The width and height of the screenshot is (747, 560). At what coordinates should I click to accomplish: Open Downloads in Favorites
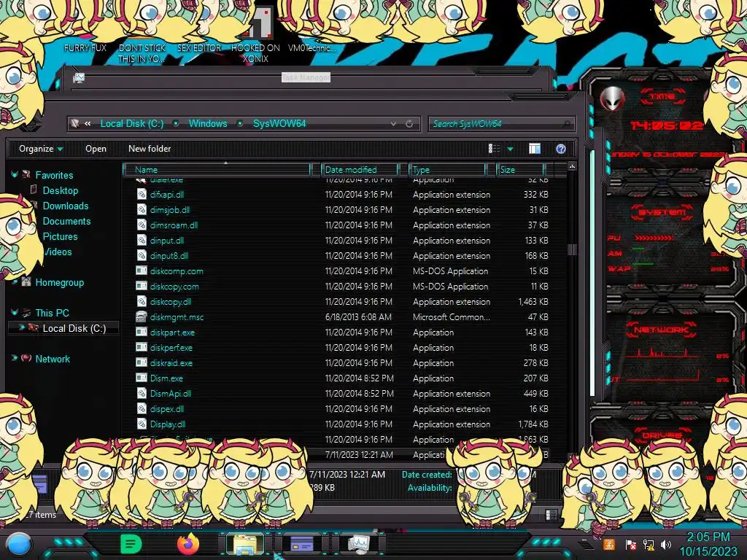[x=66, y=206]
